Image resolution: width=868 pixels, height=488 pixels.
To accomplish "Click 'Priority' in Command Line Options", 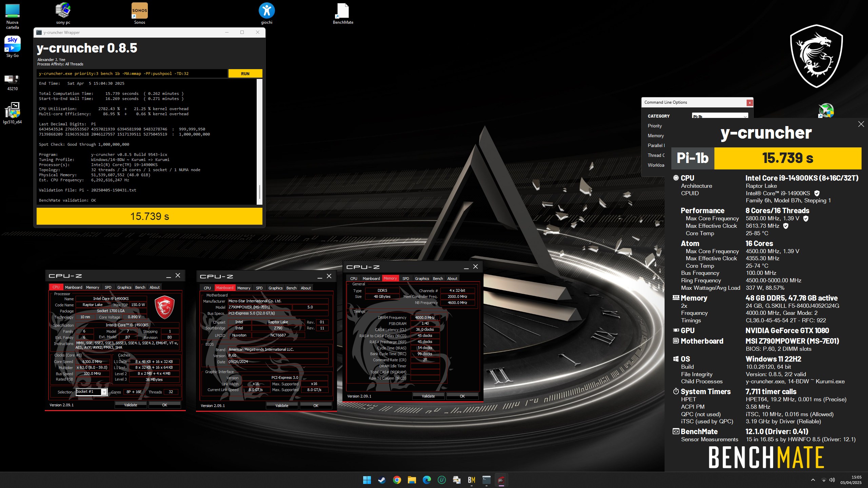I will (x=655, y=126).
